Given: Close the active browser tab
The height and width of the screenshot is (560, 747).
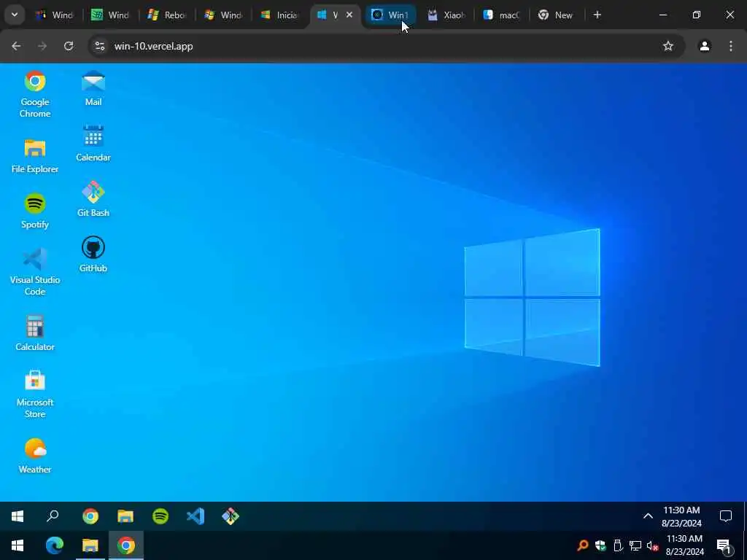Looking at the screenshot, I should (x=349, y=15).
